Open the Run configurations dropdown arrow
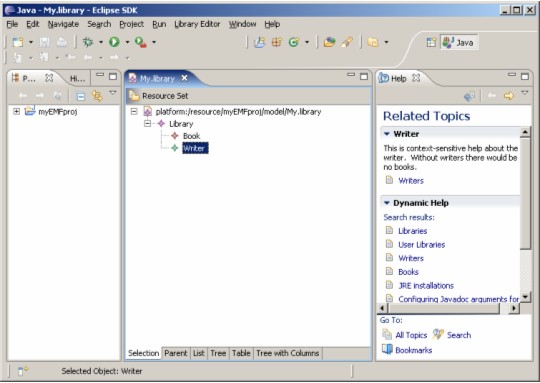Viewport: 540px width, 383px height. tap(127, 42)
